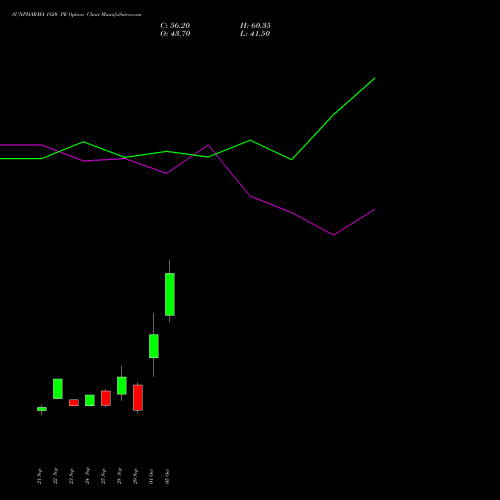This screenshot has height=500, width=500.
Task: Click the green candle for 28 Sep
Action: click(x=122, y=386)
